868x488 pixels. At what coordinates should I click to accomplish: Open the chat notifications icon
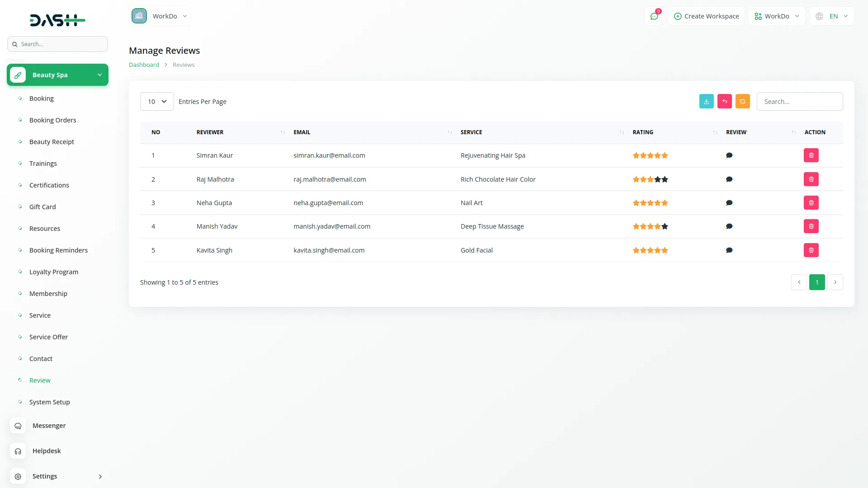[x=654, y=16]
